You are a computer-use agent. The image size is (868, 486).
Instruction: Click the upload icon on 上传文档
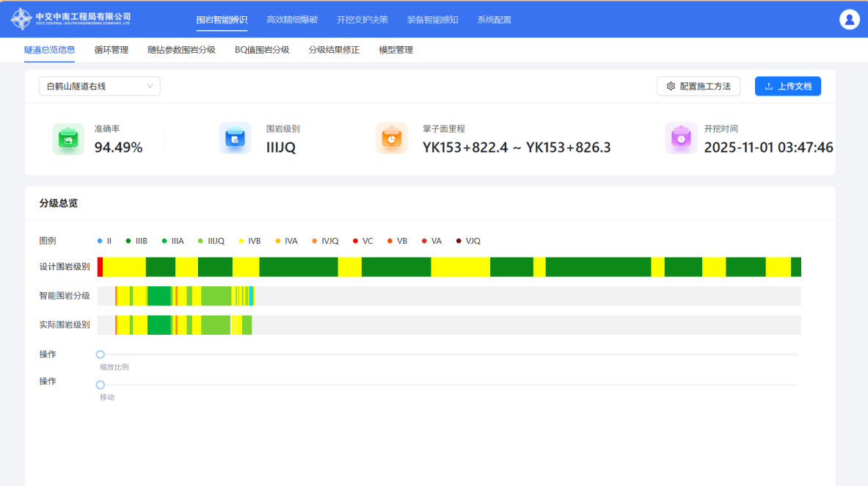pyautogui.click(x=769, y=87)
